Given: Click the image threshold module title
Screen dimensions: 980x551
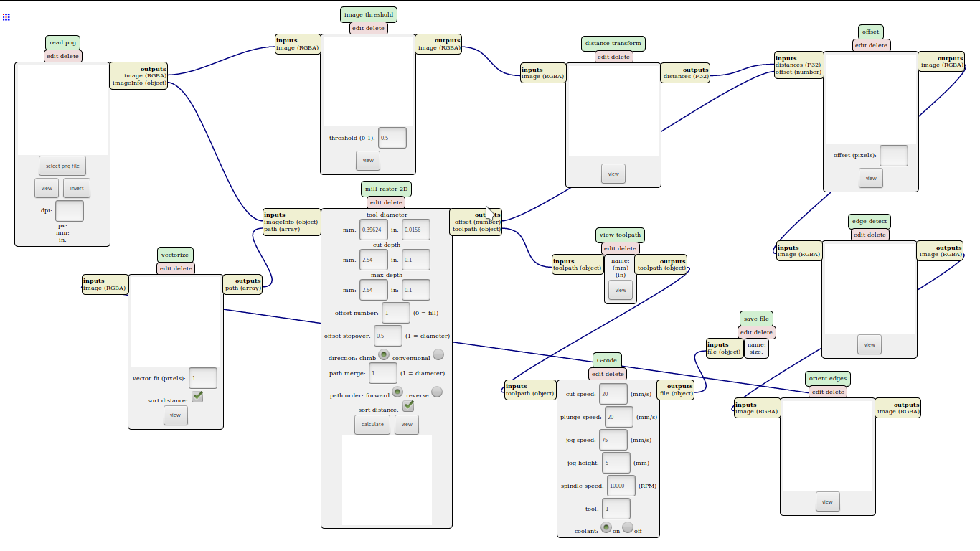Looking at the screenshot, I should tap(368, 14).
